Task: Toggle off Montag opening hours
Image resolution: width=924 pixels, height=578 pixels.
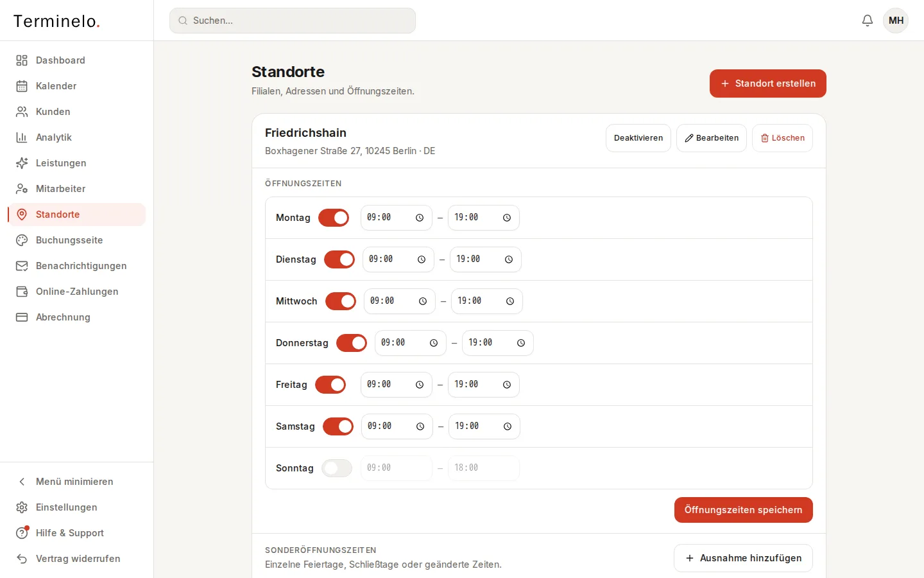Action: (334, 218)
